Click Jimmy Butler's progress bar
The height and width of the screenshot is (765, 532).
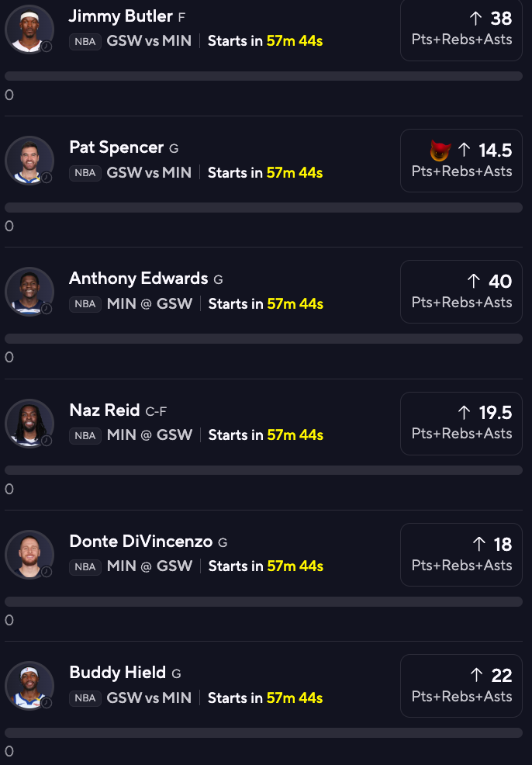tap(264, 76)
